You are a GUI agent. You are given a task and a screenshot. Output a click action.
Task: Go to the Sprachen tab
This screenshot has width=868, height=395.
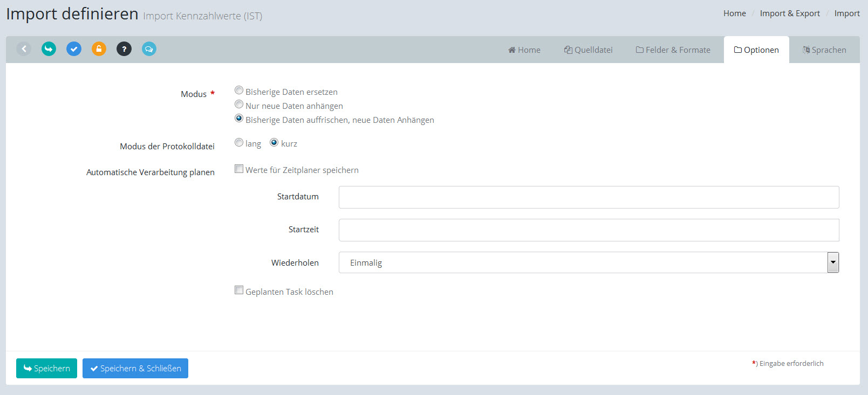tap(824, 50)
